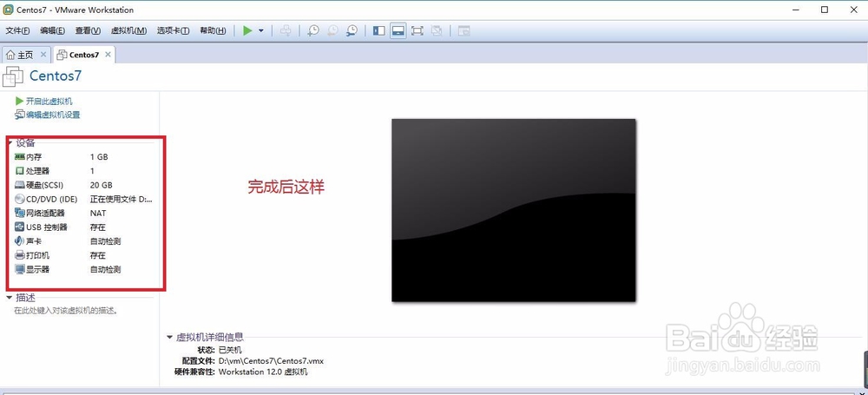Click the 正在使用文件 D:... value
The image size is (868, 395).
click(122, 199)
